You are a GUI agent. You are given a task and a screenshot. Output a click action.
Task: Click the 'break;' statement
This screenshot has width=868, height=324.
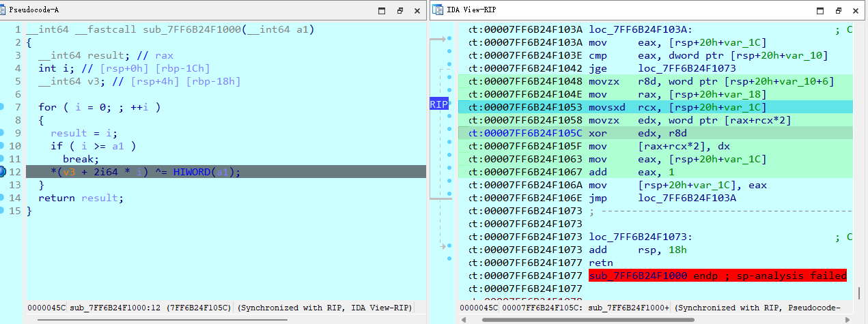81,159
